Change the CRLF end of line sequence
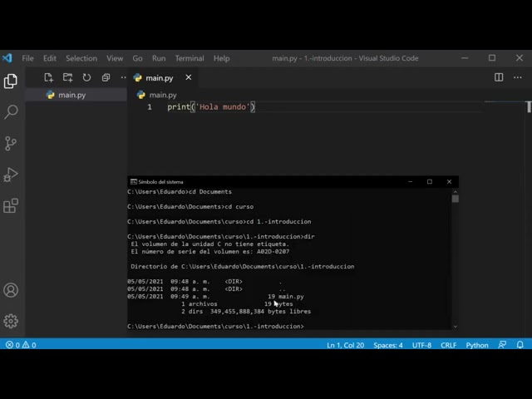This screenshot has width=532, height=399. pos(449,345)
